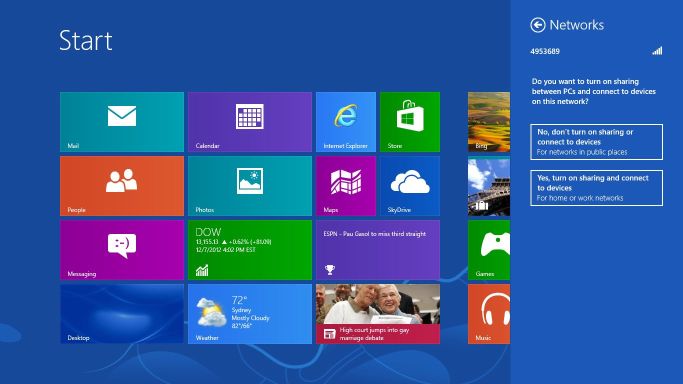Open the Messaging tile
Screen dimensions: 683x384
pyautogui.click(x=122, y=250)
